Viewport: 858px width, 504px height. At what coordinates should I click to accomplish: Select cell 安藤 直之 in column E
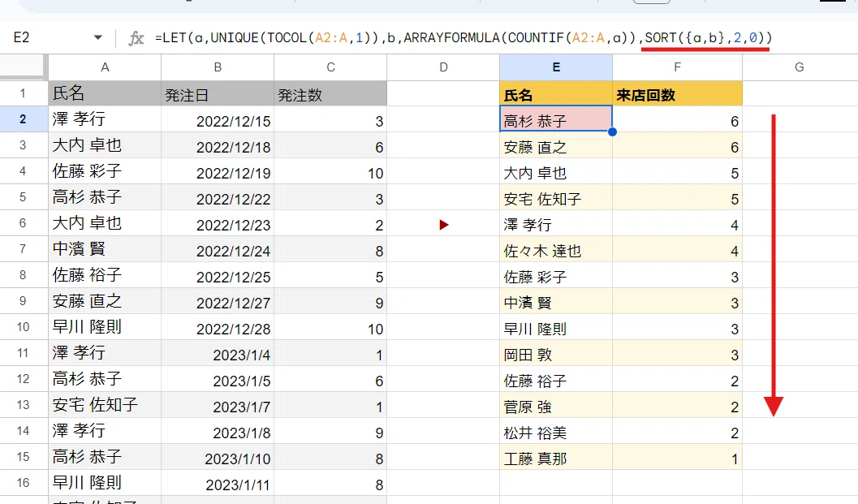point(556,145)
